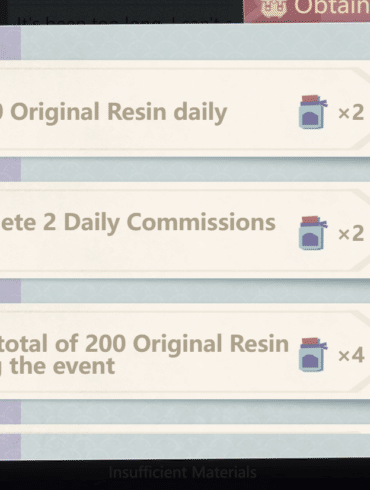The width and height of the screenshot is (370, 490).
Task: Click the purple tab above the Daily Commissions card
Action: point(10,169)
